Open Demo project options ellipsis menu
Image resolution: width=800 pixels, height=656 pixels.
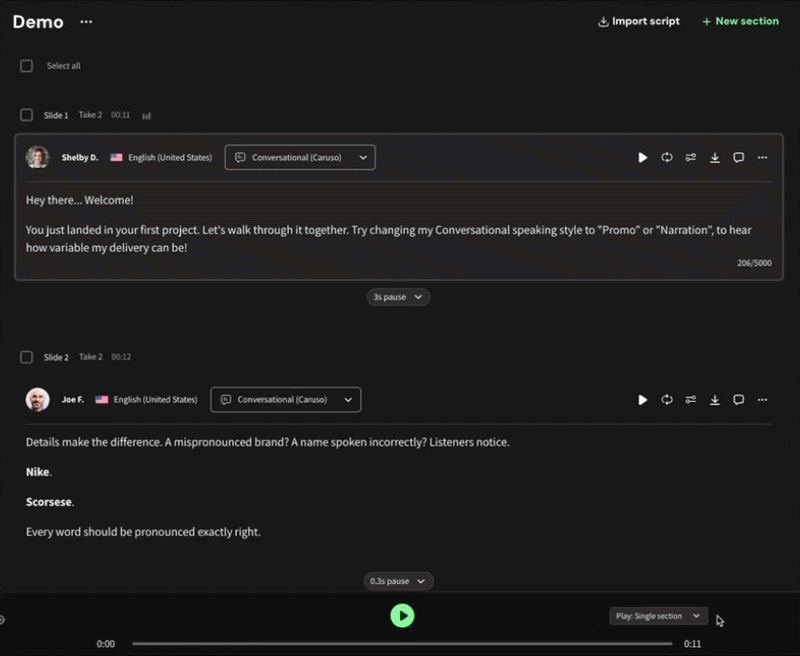click(86, 22)
